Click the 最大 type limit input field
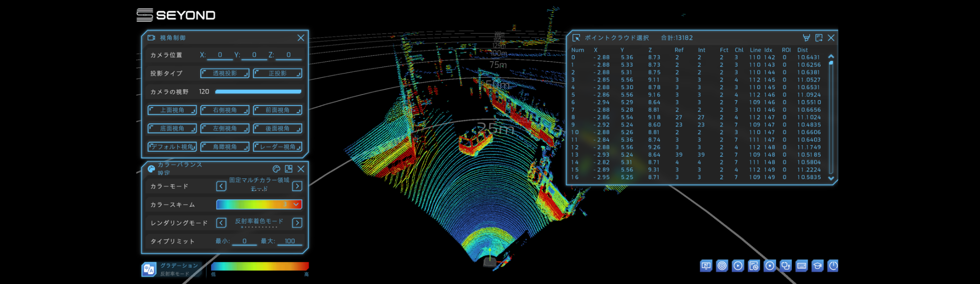Viewport: 980px width, 284px height. 290,241
